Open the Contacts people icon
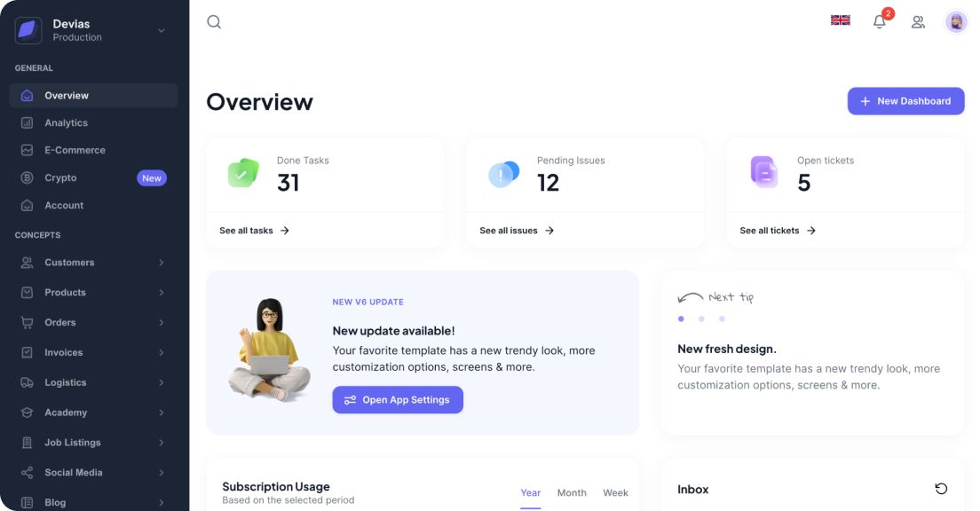Viewport: 980px width, 511px height. [x=918, y=21]
